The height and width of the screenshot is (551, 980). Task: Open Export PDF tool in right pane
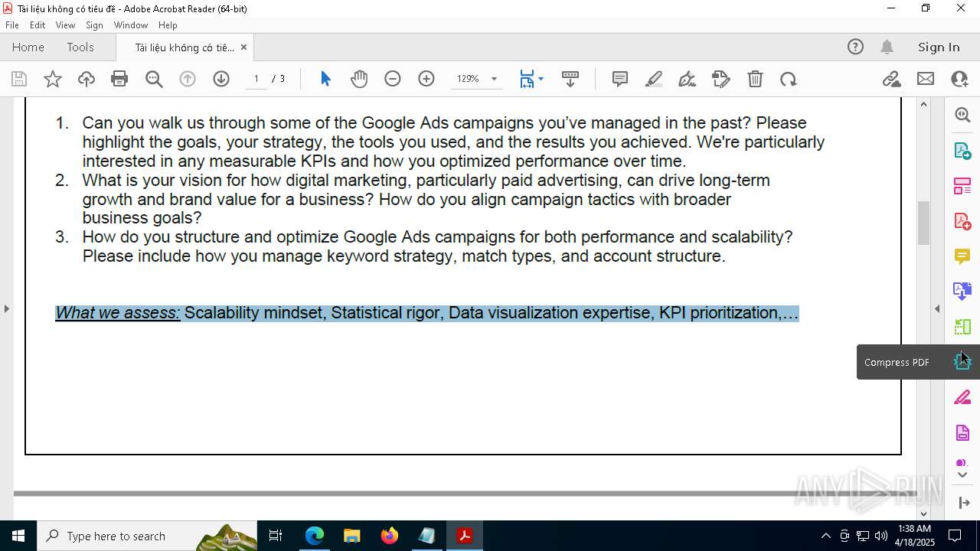tap(962, 151)
